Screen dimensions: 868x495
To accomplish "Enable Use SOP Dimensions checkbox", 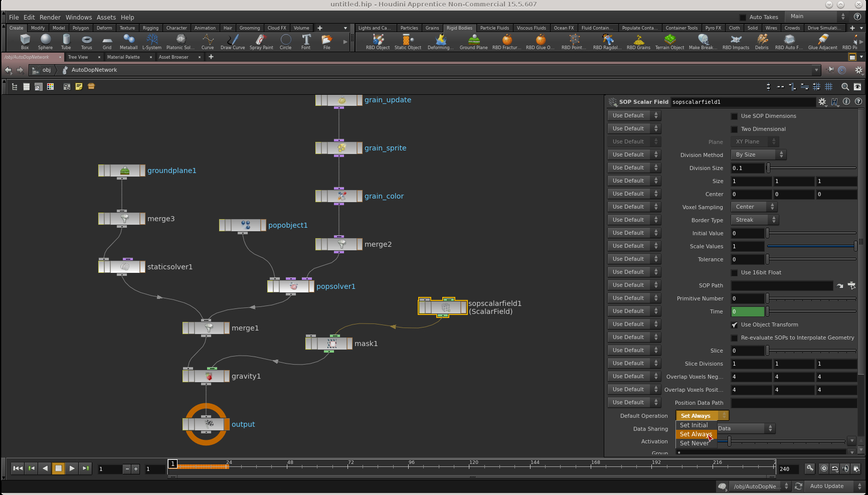I will point(735,116).
